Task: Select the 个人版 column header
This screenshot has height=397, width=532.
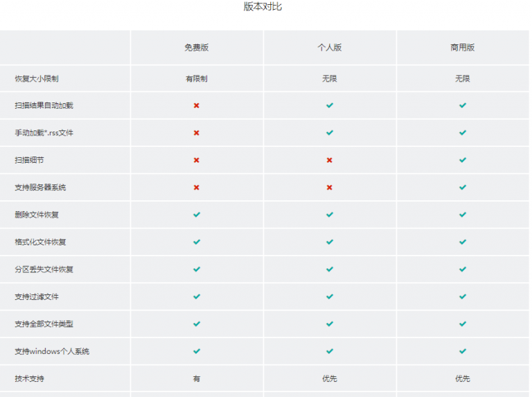Action: 330,48
